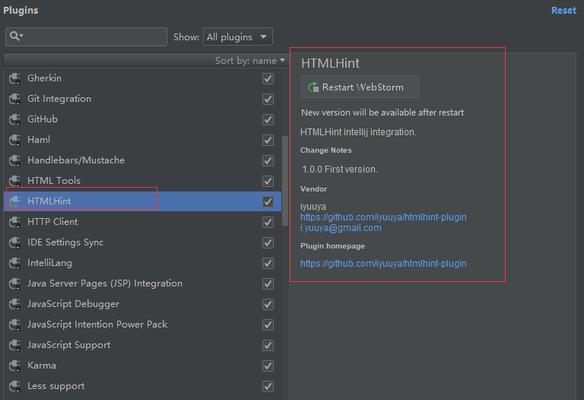Open the Sort by name dropdown
Screen dimensions: 584x400
250,60
